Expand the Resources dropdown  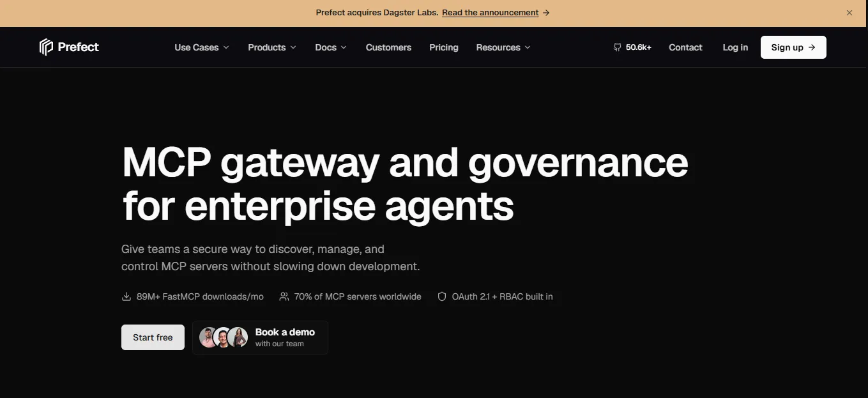click(503, 47)
